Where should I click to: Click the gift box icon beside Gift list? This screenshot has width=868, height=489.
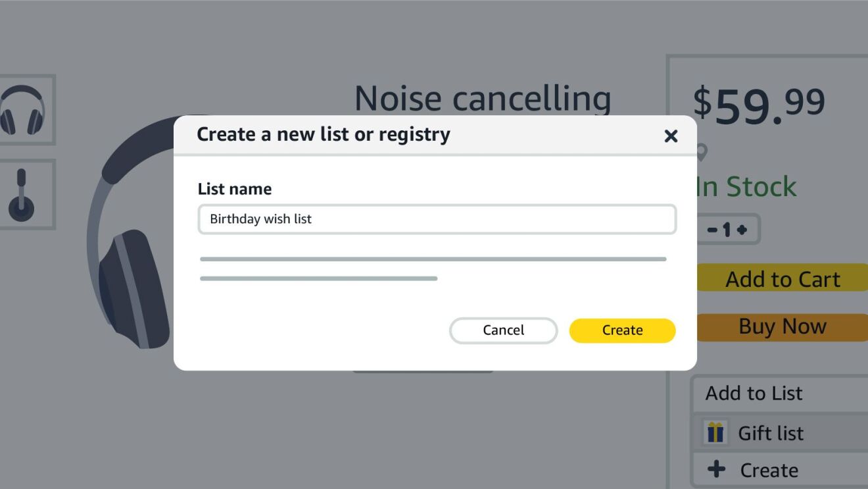(715, 433)
